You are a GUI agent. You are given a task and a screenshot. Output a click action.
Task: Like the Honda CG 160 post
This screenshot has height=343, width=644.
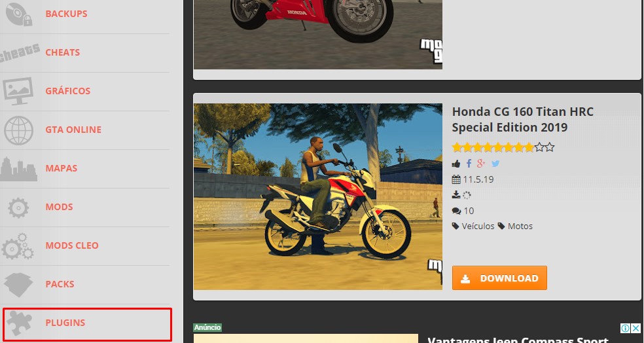pyautogui.click(x=456, y=164)
